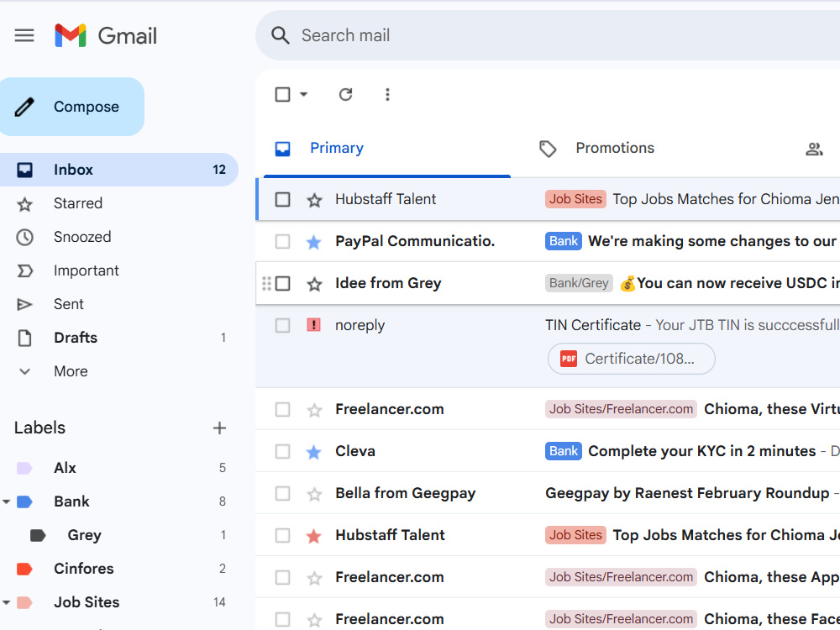Click the Social tab people icon
Image resolution: width=840 pixels, height=630 pixels.
814,149
